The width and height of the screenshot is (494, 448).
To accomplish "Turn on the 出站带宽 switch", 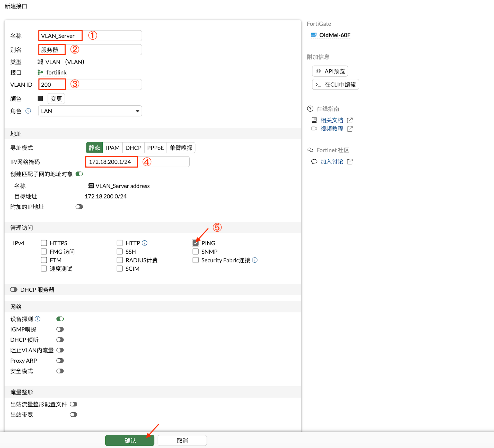I will click(x=74, y=415).
